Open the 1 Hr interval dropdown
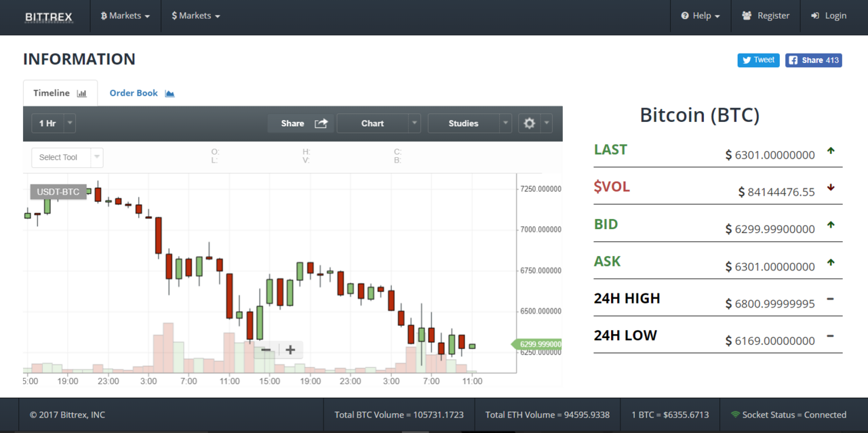The height and width of the screenshot is (433, 868). [x=54, y=123]
